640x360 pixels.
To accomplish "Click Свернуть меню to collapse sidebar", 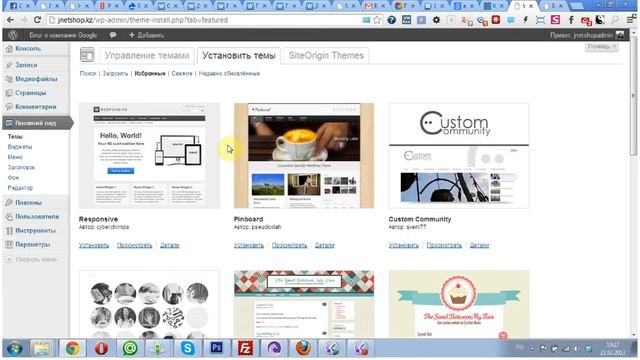I will coord(32,259).
